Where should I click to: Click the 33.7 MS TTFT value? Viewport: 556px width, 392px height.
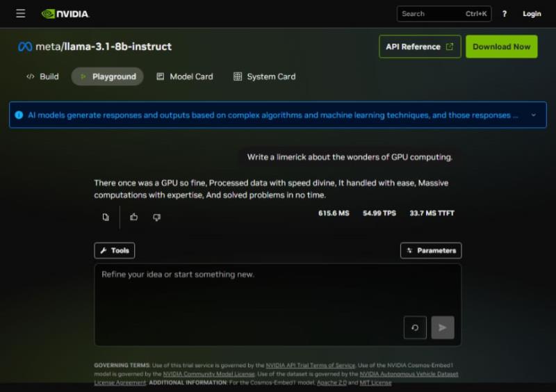[x=432, y=213]
